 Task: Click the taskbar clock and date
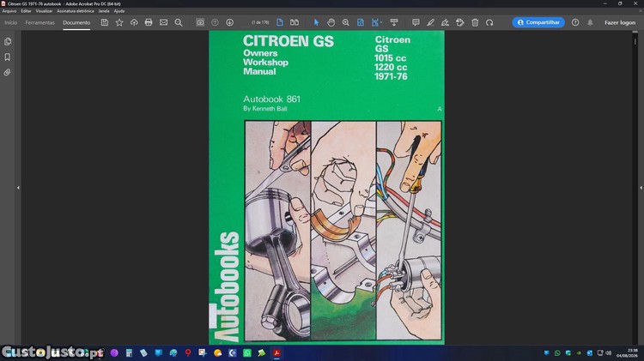tap(627, 352)
